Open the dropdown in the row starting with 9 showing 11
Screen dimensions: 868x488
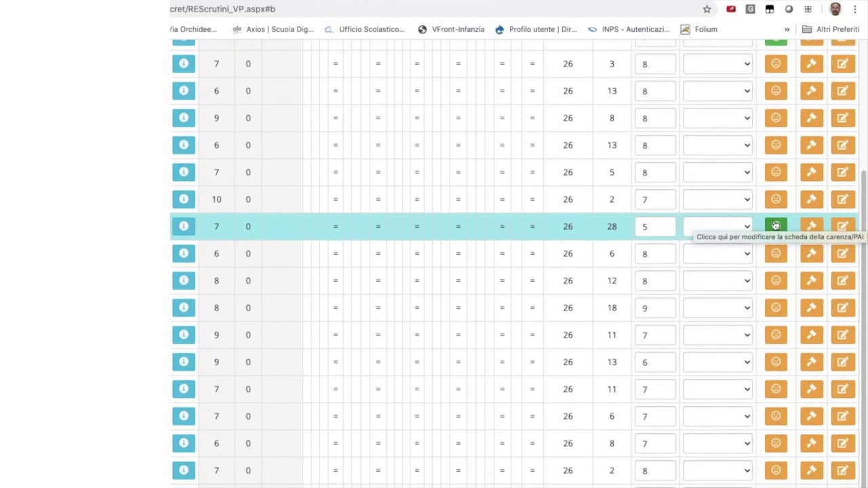pos(717,335)
